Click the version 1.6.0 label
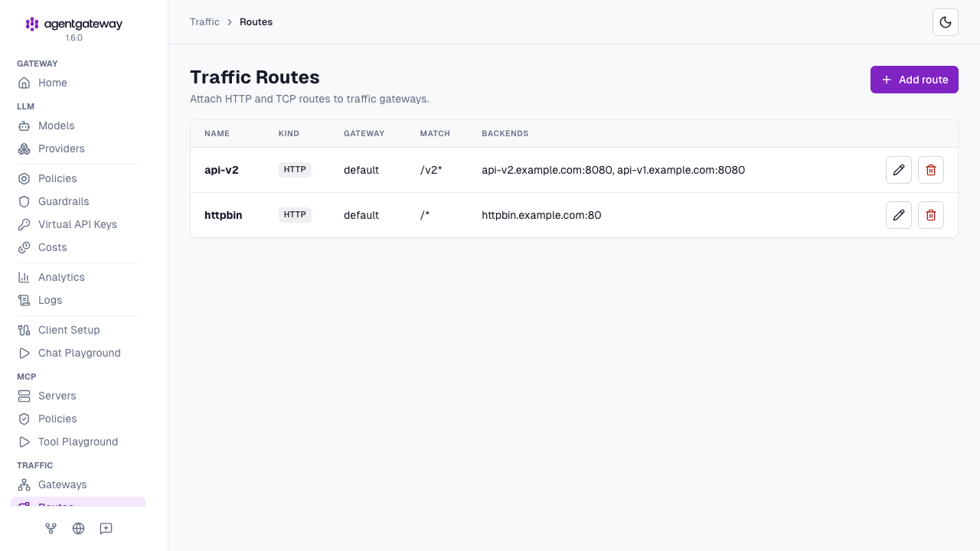Image resolution: width=980 pixels, height=551 pixels. coord(73,37)
